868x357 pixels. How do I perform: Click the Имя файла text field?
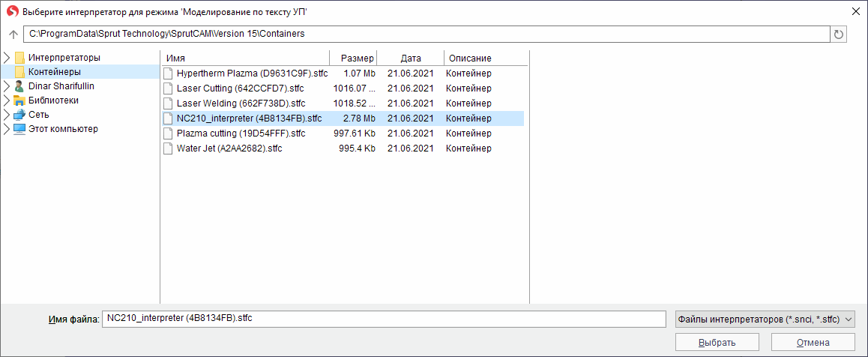coord(385,319)
